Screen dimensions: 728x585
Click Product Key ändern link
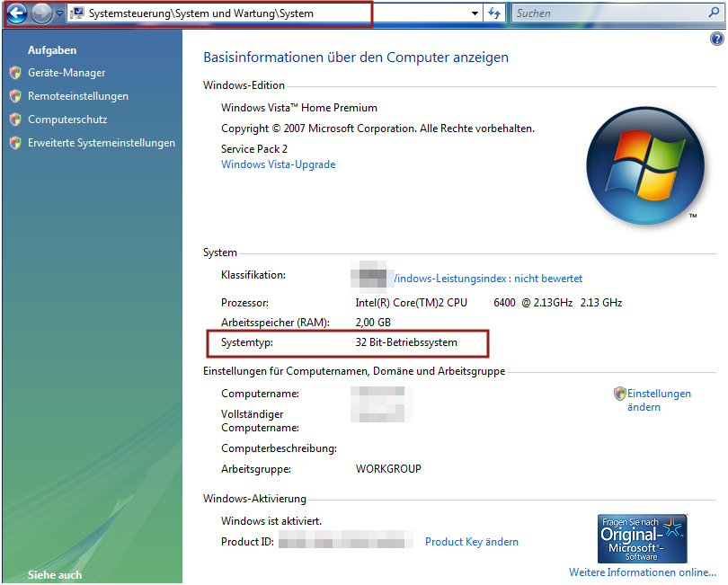click(472, 542)
